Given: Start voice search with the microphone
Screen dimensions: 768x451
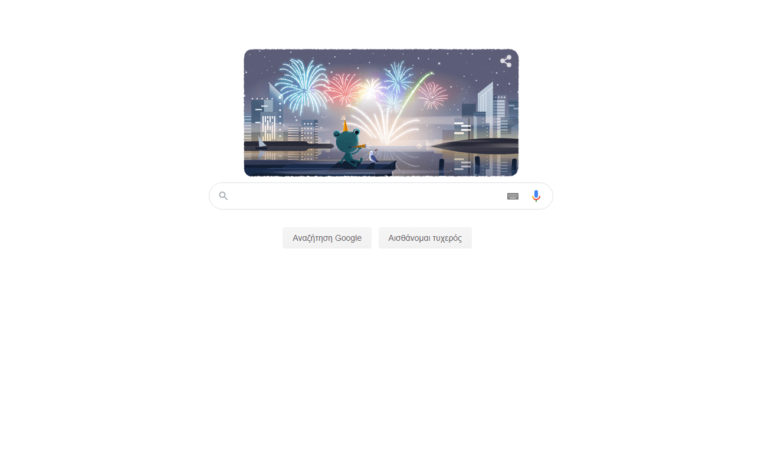Looking at the screenshot, I should [536, 196].
